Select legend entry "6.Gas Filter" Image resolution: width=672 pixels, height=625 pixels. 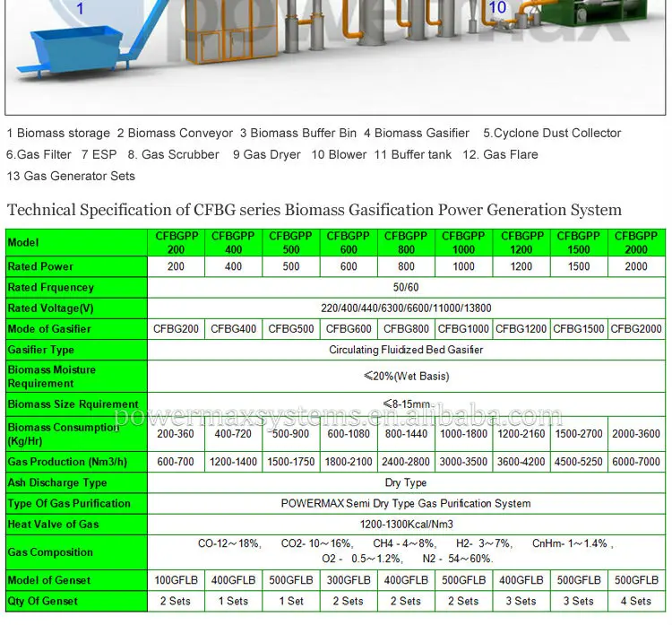coord(39,154)
